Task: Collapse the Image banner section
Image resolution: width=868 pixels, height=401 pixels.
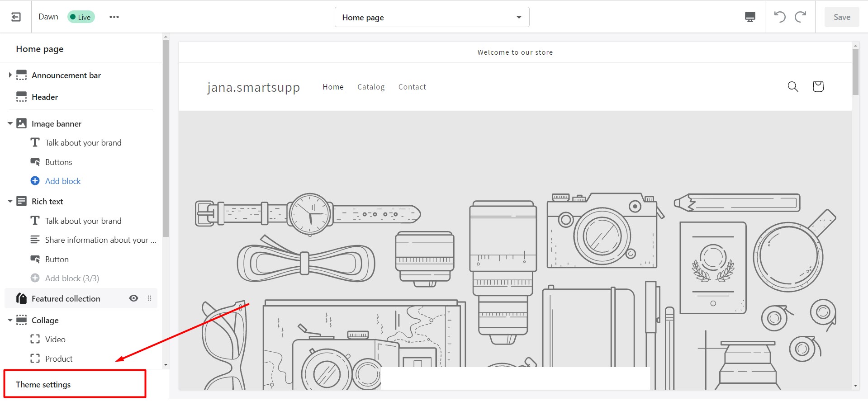Action: click(x=10, y=123)
